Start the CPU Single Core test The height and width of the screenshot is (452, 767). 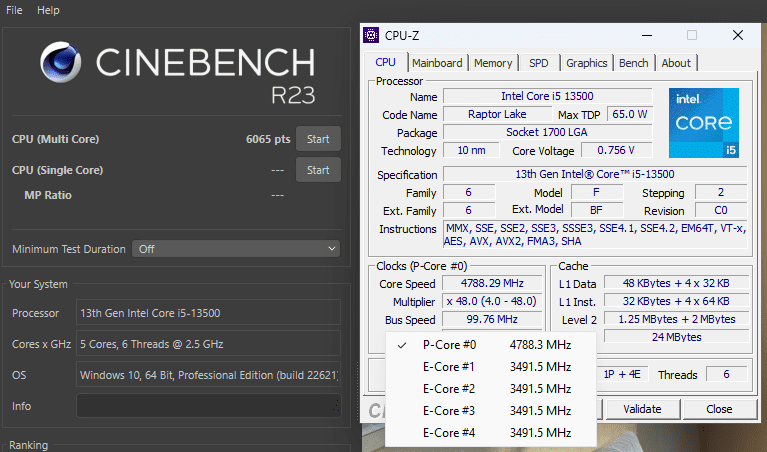318,170
